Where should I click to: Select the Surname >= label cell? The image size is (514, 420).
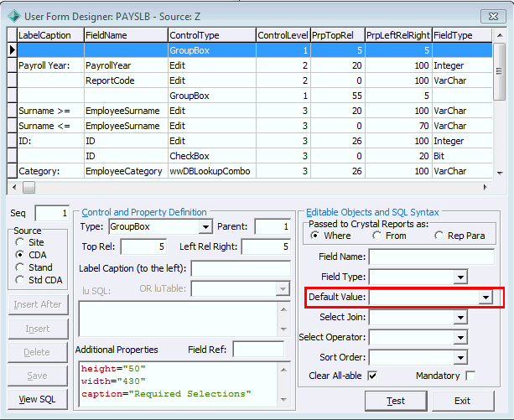point(51,111)
